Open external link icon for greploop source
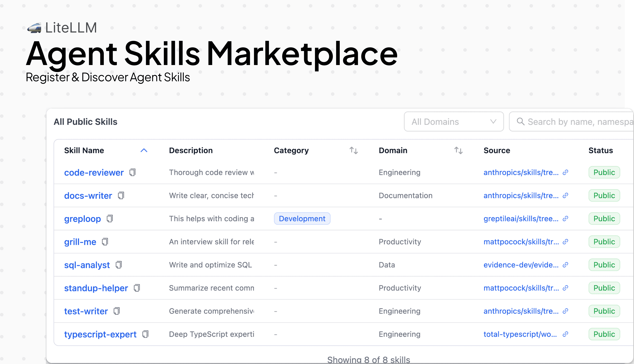Viewport: 634px width, 364px height. [565, 218]
